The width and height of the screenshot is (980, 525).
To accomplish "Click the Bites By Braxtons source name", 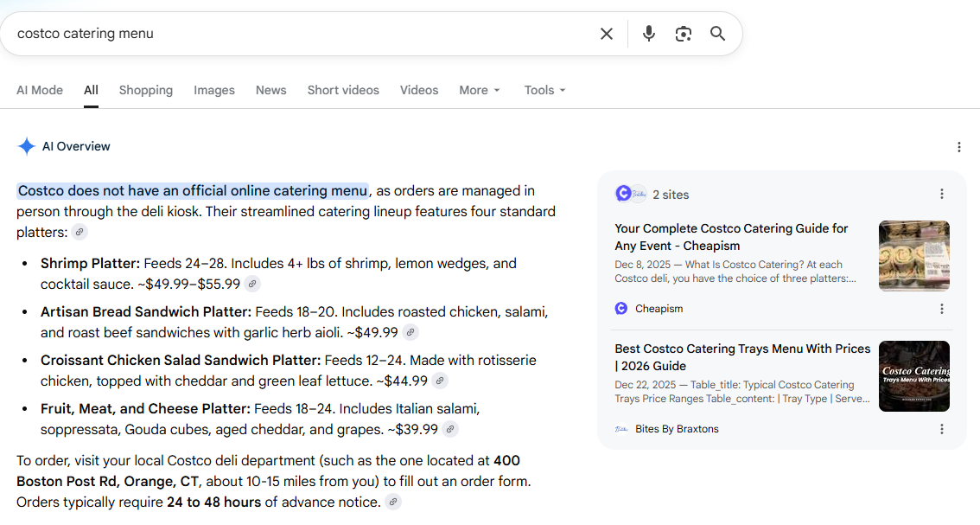I will tap(677, 429).
